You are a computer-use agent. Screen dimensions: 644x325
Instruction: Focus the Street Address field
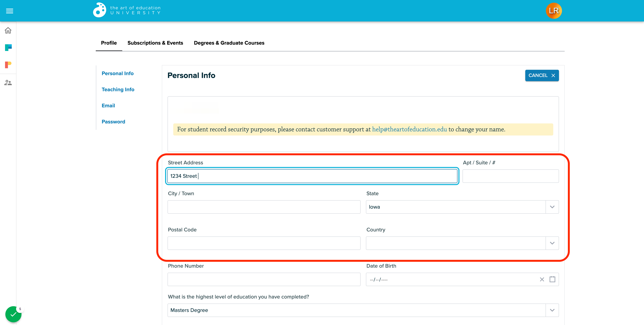pos(312,176)
